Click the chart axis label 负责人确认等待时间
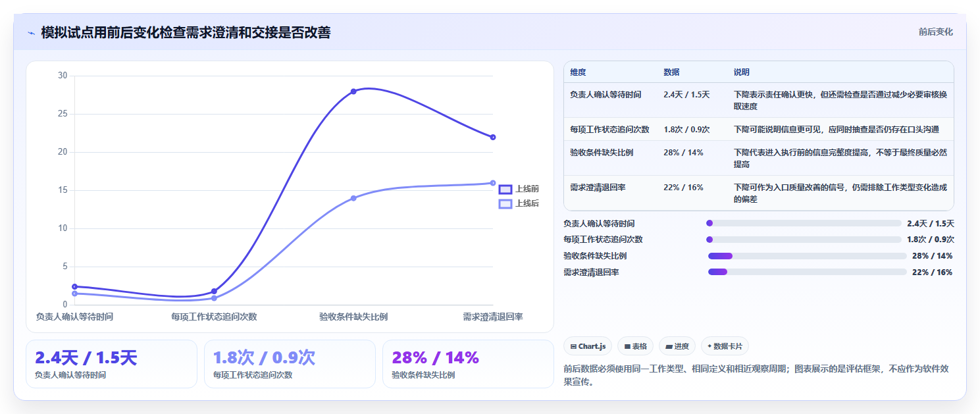The image size is (980, 414). pos(74,317)
